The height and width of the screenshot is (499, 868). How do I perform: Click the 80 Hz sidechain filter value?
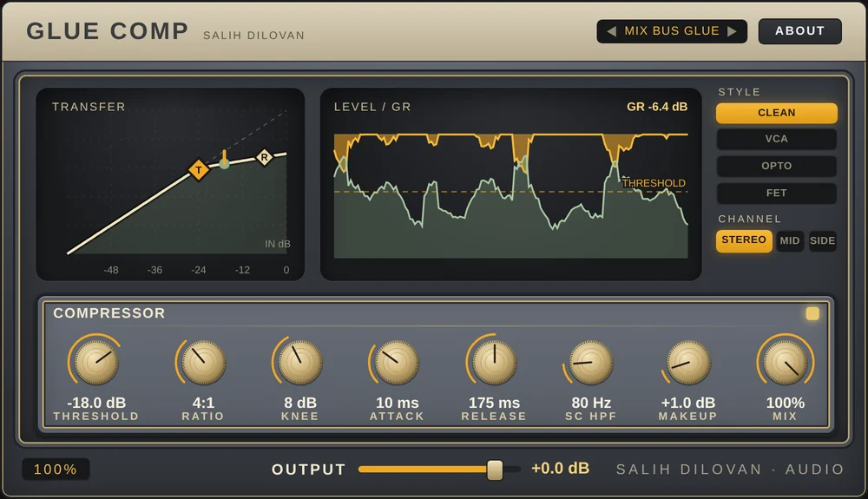coord(591,403)
